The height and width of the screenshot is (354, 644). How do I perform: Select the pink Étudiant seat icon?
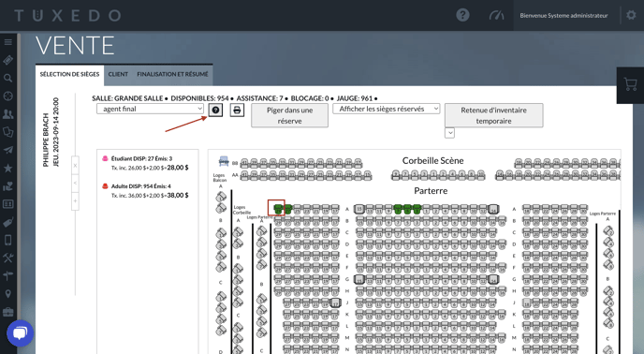pos(105,158)
